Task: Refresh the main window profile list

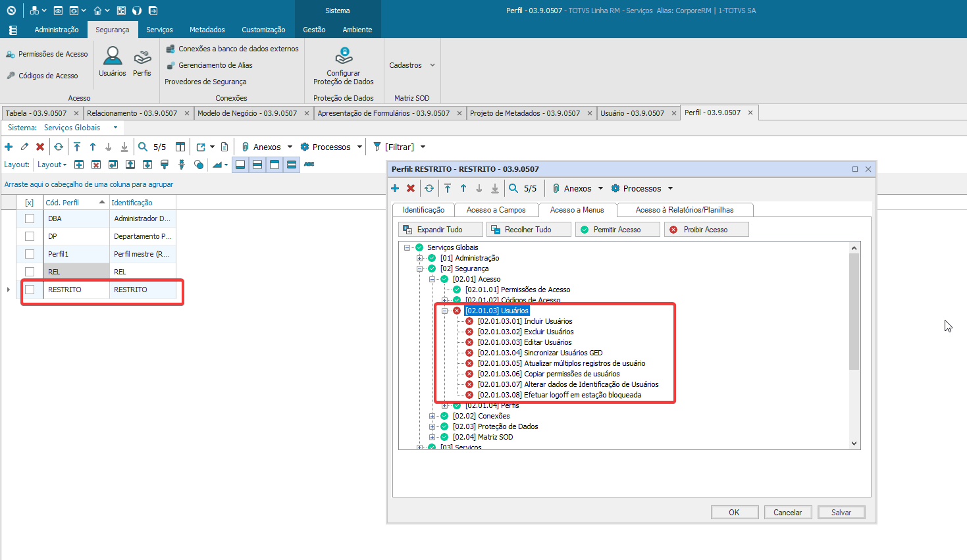Action: [59, 147]
